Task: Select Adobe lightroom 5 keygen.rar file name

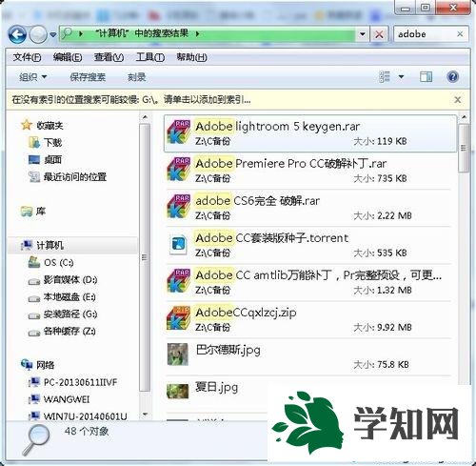Action: coord(278,127)
